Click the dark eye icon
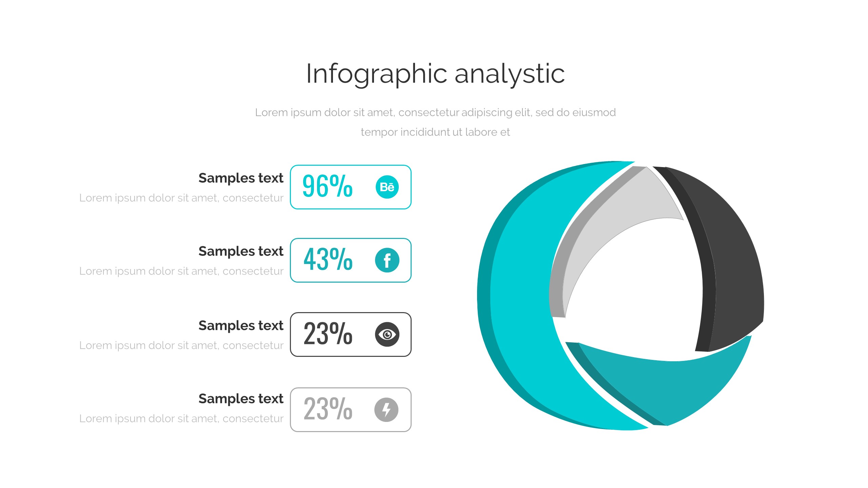Screen dimensions: 868x488 [x=387, y=334]
